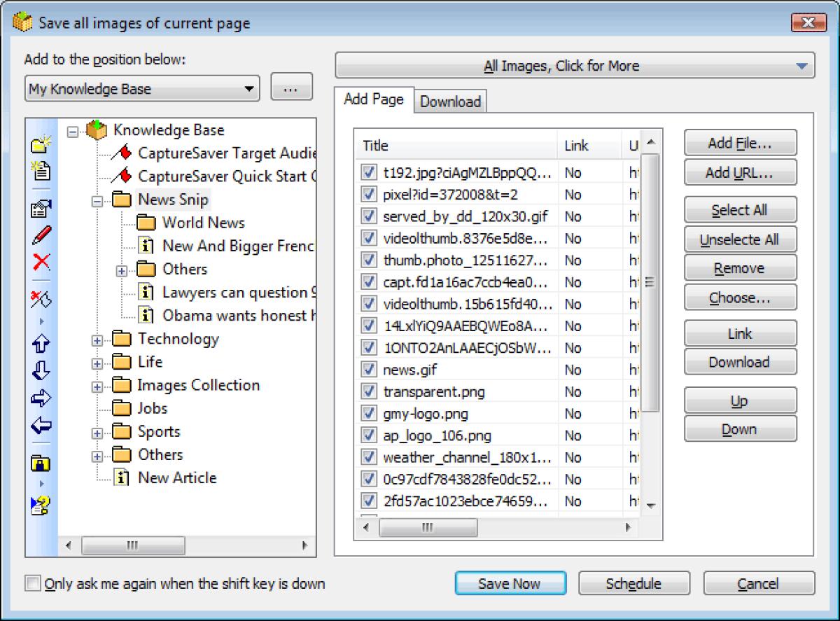The width and height of the screenshot is (840, 621).
Task: Select the pencil edit icon
Action: tap(40, 235)
